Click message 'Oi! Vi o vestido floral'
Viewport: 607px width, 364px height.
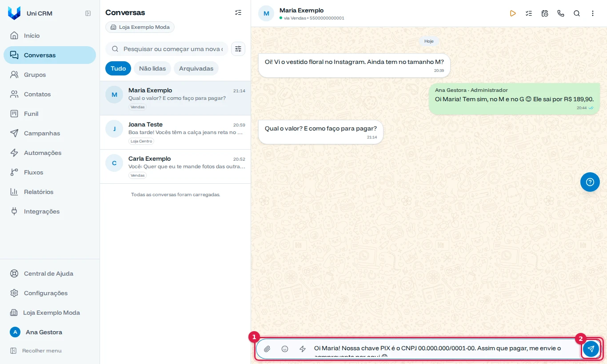(x=354, y=65)
